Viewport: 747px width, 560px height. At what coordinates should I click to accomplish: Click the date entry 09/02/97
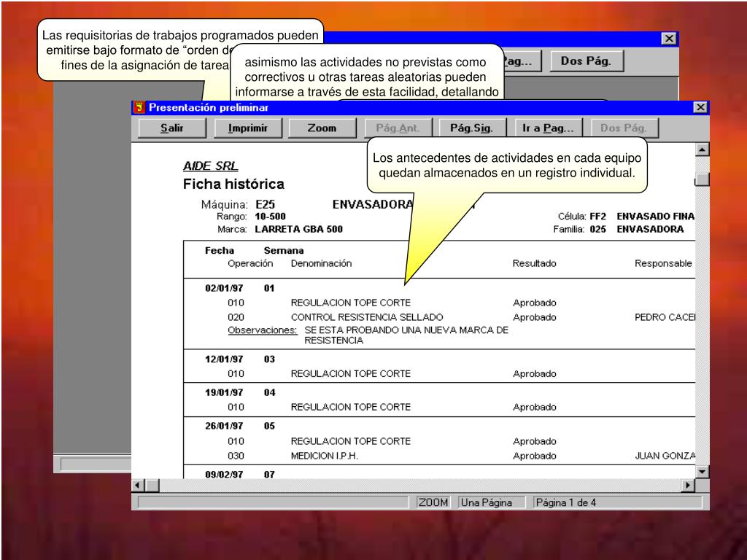pyautogui.click(x=224, y=474)
